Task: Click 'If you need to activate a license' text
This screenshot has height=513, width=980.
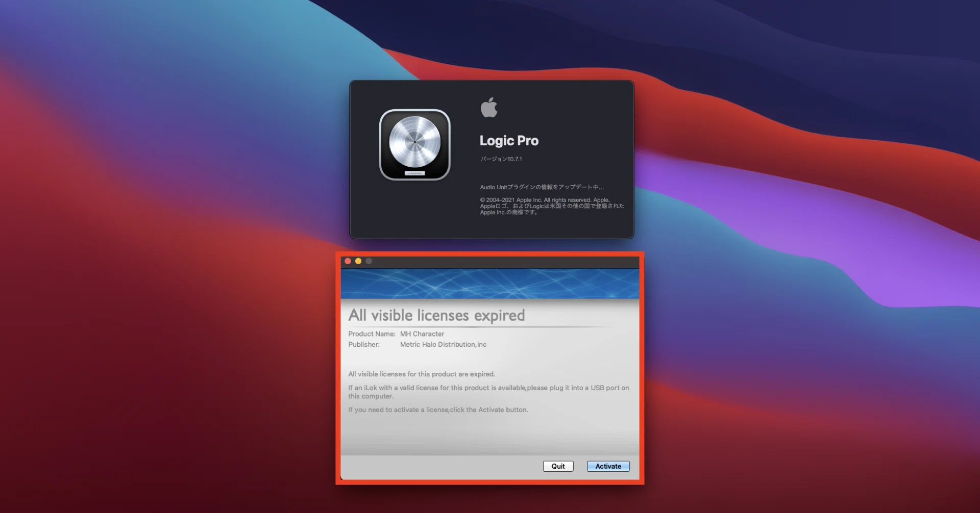Action: [438, 410]
